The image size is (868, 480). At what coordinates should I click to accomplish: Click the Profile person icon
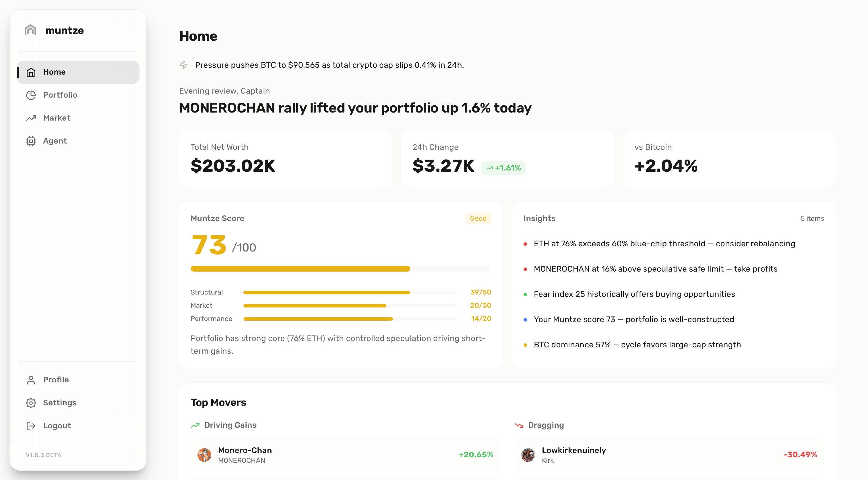pyautogui.click(x=31, y=380)
